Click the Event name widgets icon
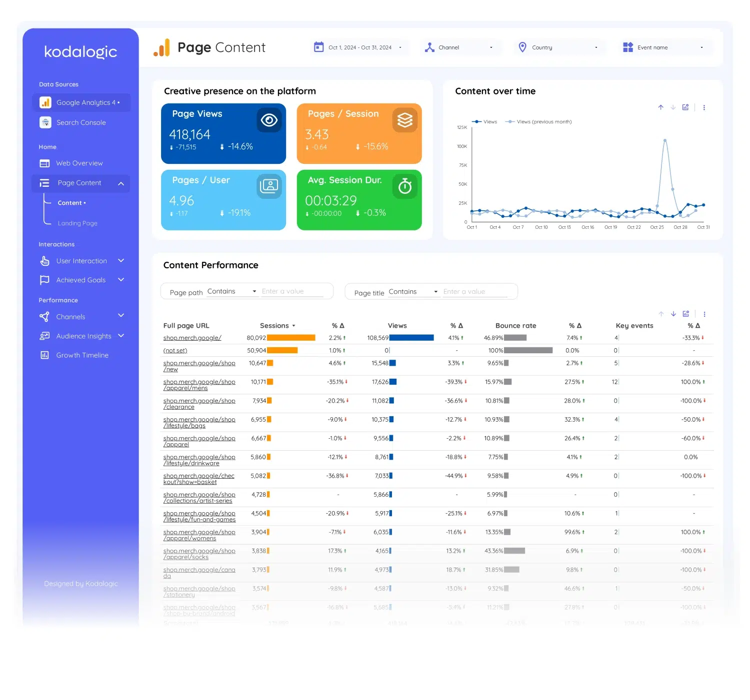This screenshot has height=700, width=750. point(628,47)
